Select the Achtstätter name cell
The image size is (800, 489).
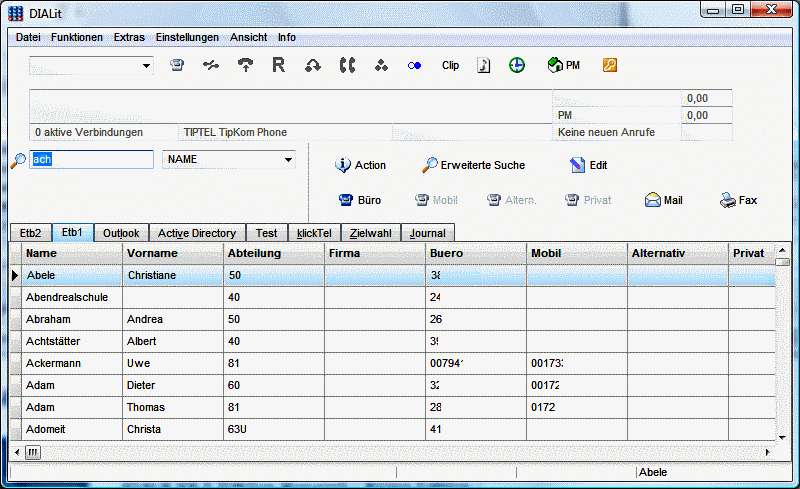click(71, 341)
